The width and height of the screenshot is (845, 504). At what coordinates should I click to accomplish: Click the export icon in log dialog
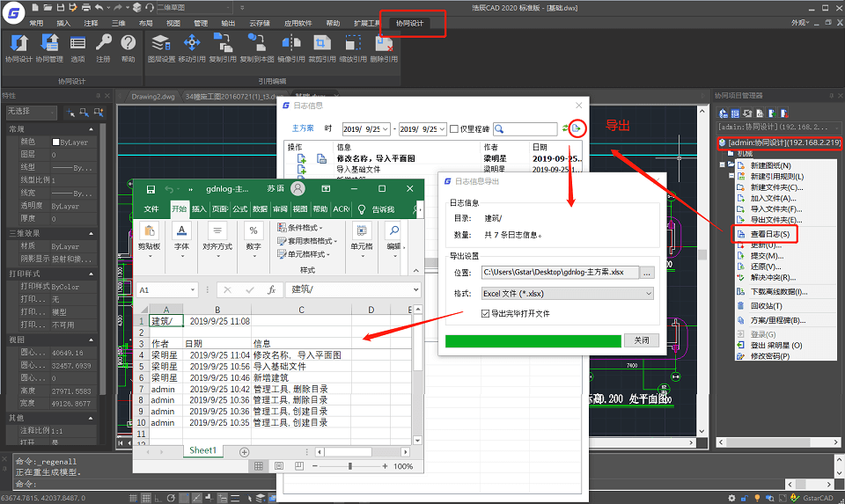(x=577, y=128)
